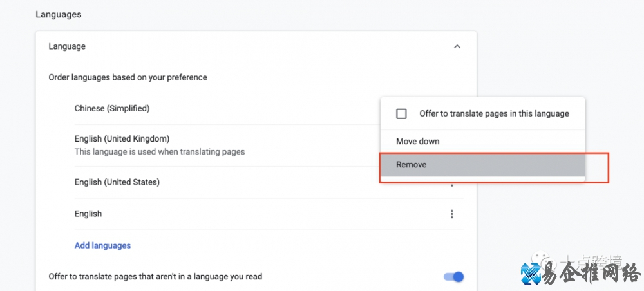This screenshot has height=291, width=644.
Task: Choose 'Remove' from the context menu
Action: point(412,165)
